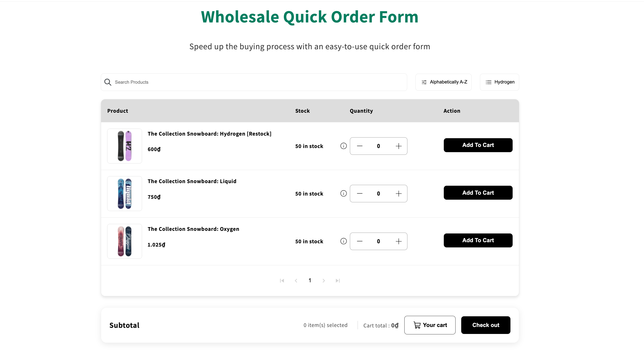Jump to the first page
Image resolution: width=644 pixels, height=354 pixels.
[282, 281]
